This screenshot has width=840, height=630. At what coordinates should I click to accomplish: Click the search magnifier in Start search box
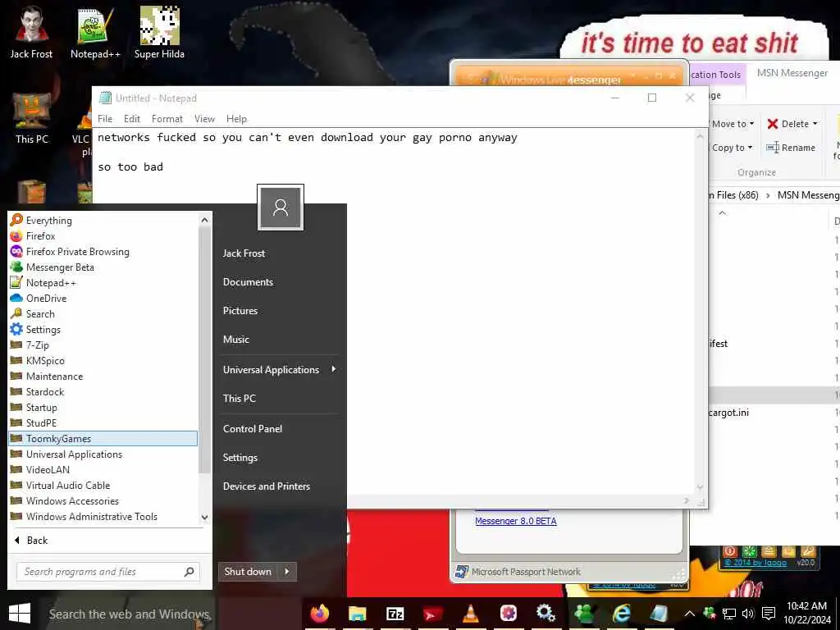coord(189,572)
